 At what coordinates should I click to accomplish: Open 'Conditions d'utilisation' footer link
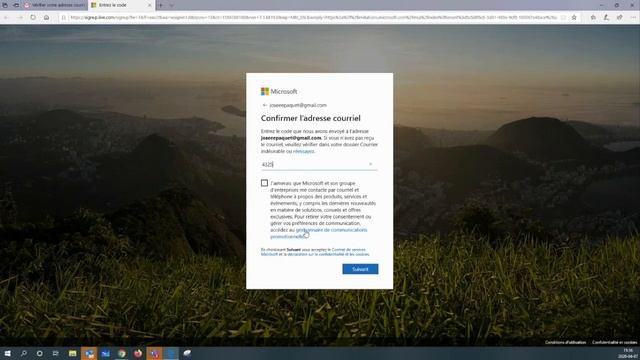565,342
